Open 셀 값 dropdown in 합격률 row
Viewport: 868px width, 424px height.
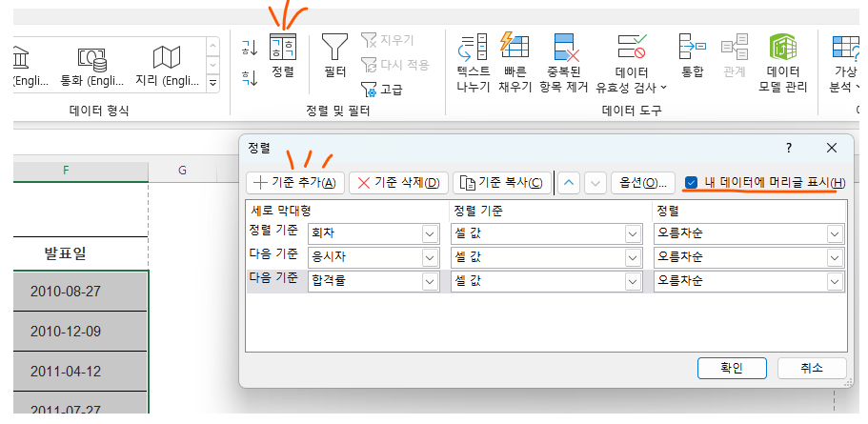[634, 281]
